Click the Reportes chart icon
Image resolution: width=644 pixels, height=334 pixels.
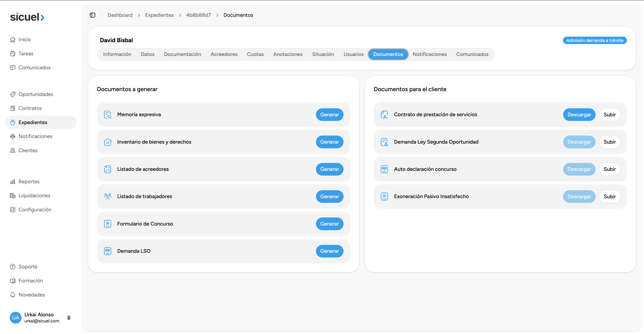[13, 182]
